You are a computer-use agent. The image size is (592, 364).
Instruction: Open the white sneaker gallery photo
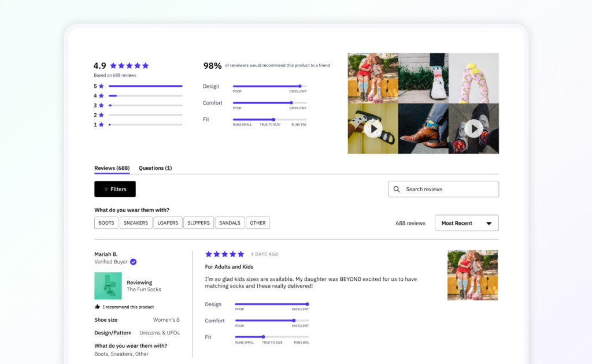click(423, 78)
